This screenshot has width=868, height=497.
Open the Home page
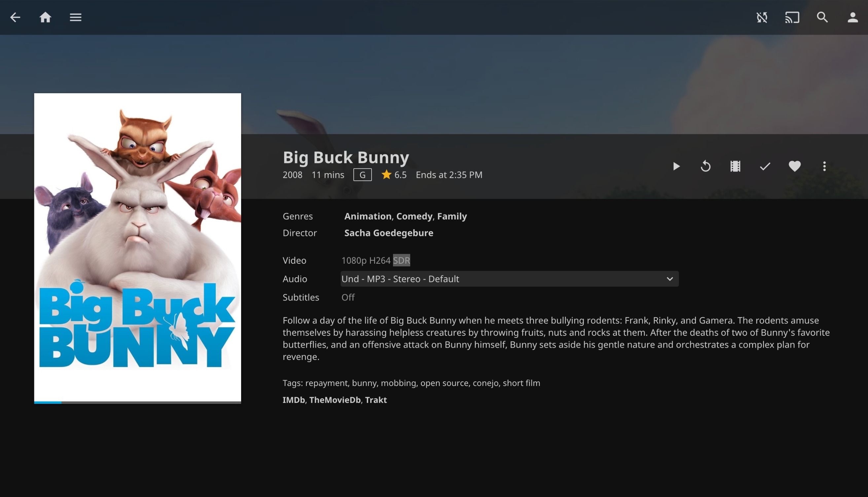point(45,18)
